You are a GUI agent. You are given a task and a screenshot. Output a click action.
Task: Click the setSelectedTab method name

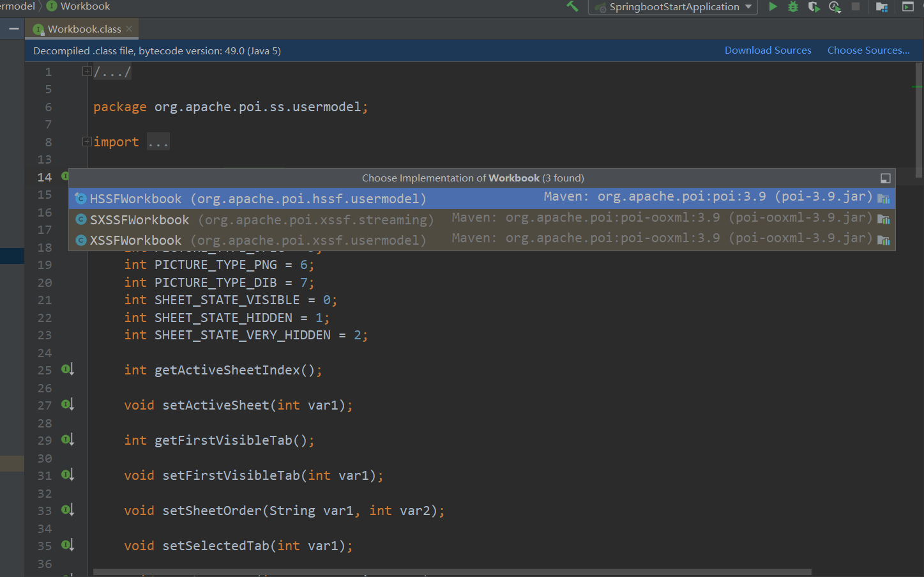(x=216, y=546)
